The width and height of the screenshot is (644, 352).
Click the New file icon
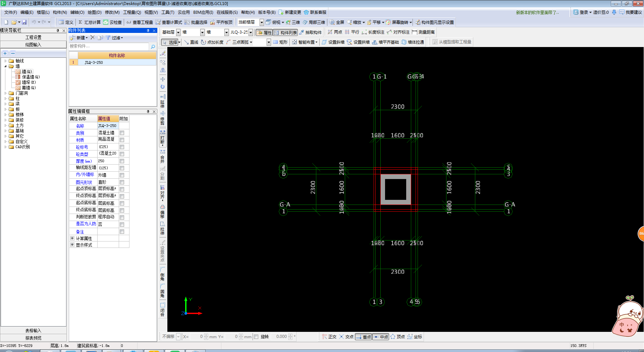click(6, 22)
